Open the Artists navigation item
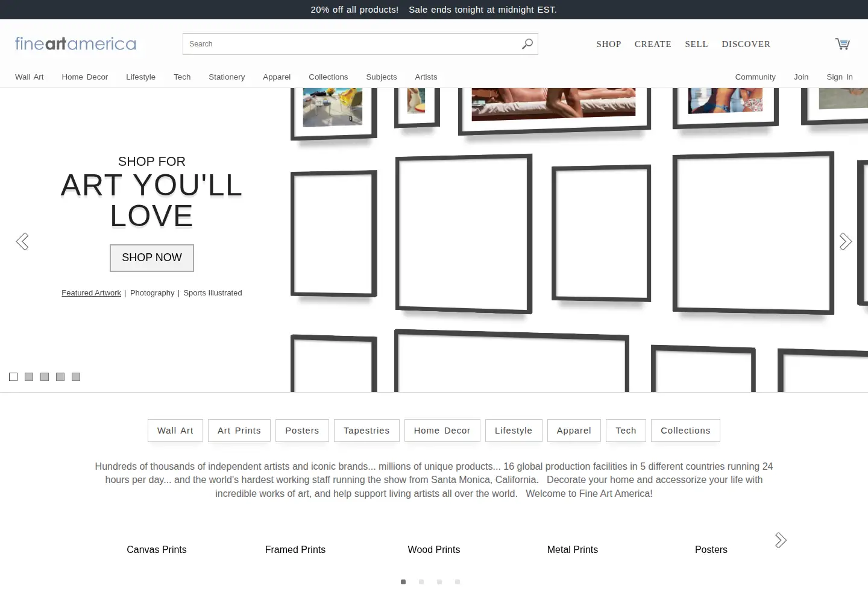868x603 pixels. coord(426,77)
